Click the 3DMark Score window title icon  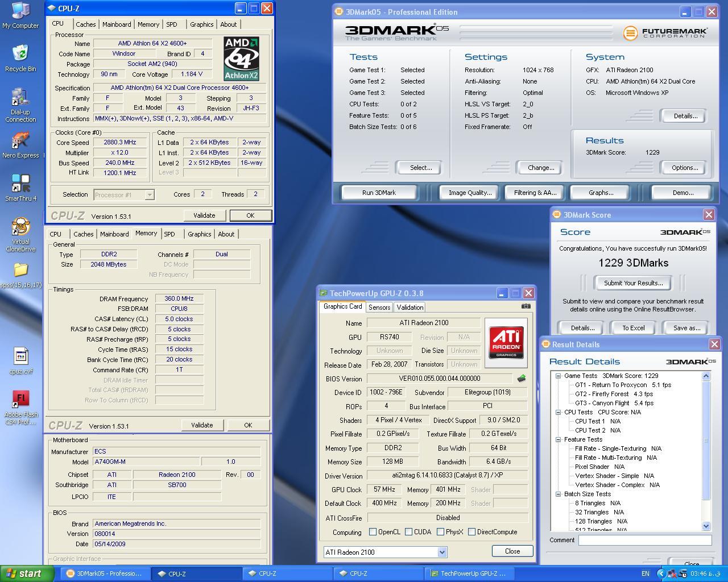[x=557, y=214]
